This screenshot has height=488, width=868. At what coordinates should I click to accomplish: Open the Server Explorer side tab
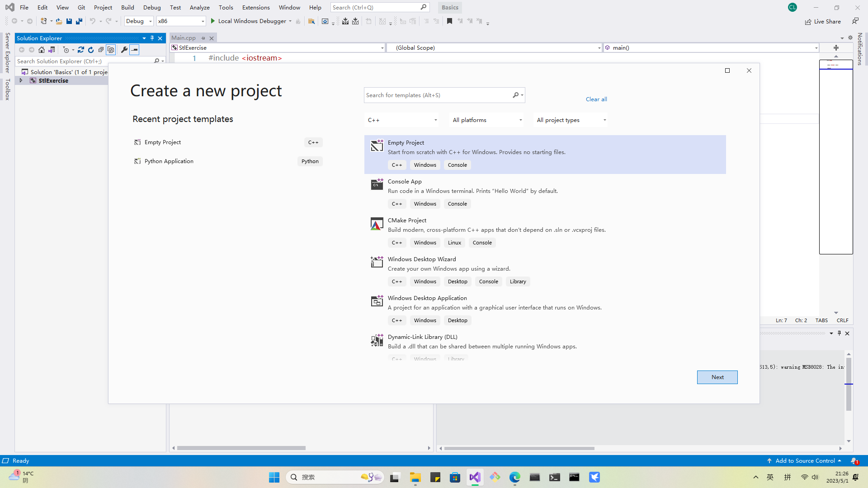8,52
